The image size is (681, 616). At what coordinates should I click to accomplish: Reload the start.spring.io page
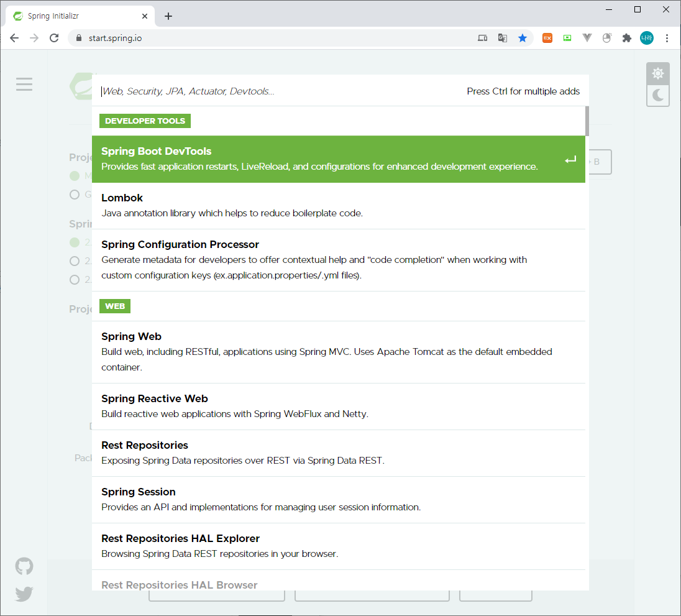click(x=54, y=39)
